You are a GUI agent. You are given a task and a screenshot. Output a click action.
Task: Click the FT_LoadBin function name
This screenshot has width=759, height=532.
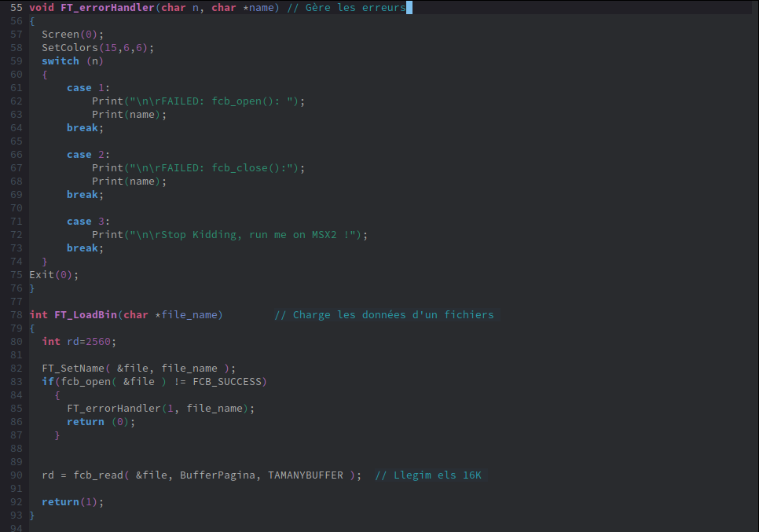pos(86,315)
